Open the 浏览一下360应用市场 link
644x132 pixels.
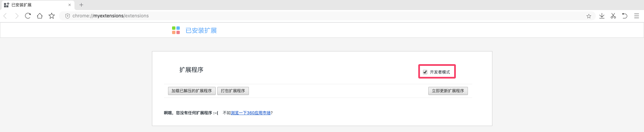[251, 113]
